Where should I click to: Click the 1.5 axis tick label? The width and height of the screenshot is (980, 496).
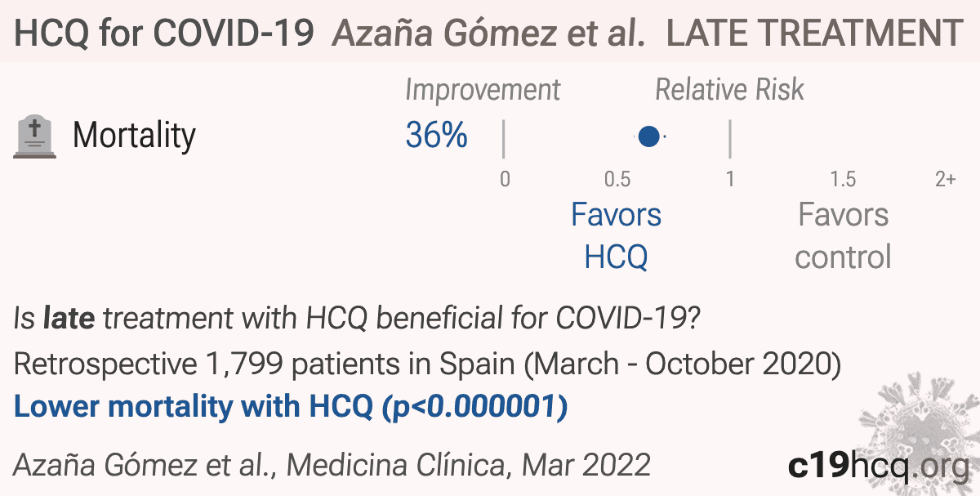point(843,179)
